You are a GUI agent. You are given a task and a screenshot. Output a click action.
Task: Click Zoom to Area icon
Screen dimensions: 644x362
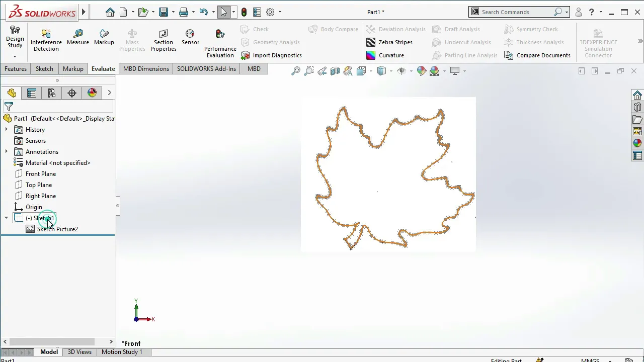(x=309, y=71)
